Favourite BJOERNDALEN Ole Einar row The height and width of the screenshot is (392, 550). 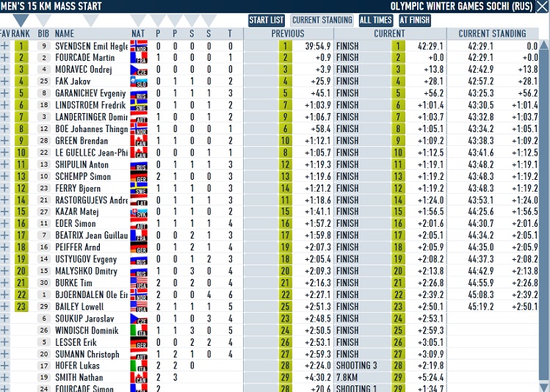click(4, 294)
